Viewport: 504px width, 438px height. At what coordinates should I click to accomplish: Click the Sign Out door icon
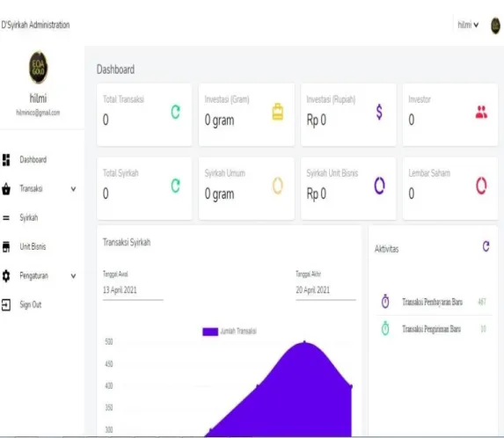tap(6, 304)
